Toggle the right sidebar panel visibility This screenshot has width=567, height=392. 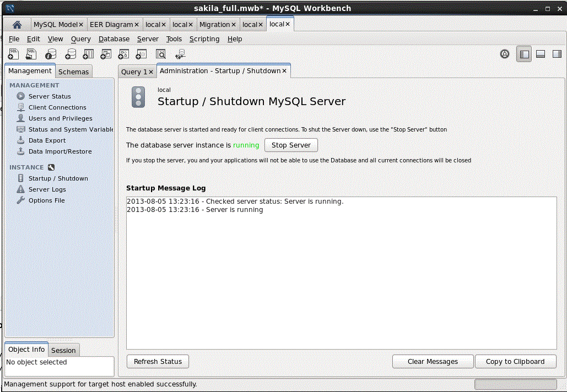557,54
